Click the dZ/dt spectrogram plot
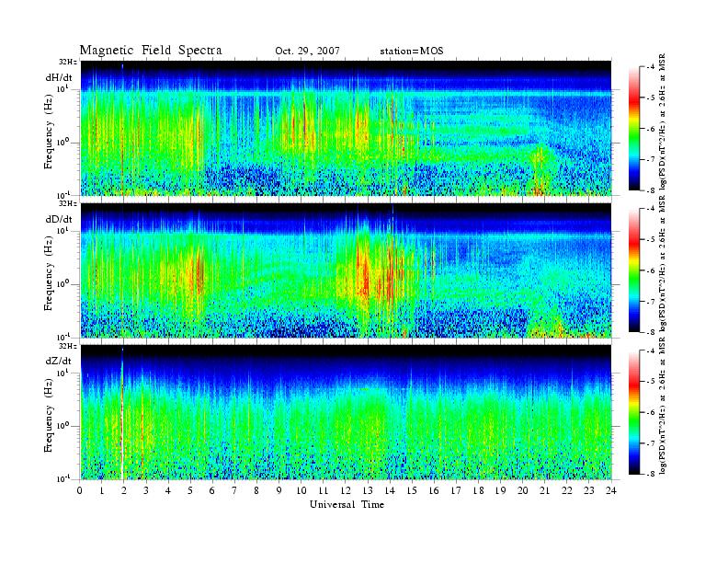The height and width of the screenshot is (563, 728). (347, 412)
